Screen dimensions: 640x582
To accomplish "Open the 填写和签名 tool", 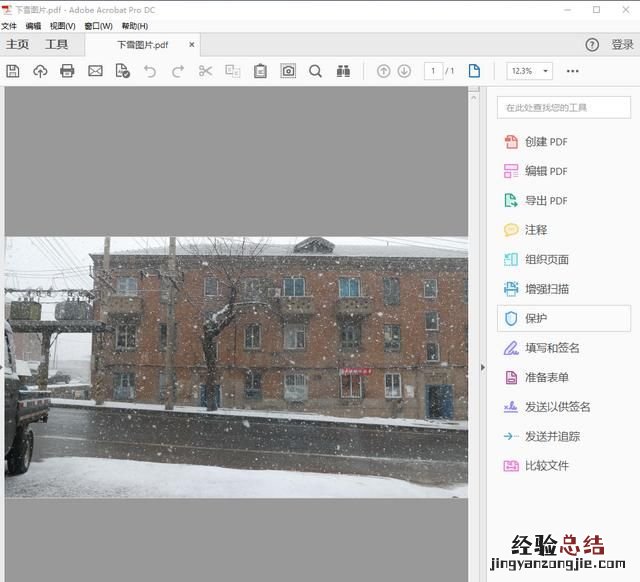I will coord(552,348).
